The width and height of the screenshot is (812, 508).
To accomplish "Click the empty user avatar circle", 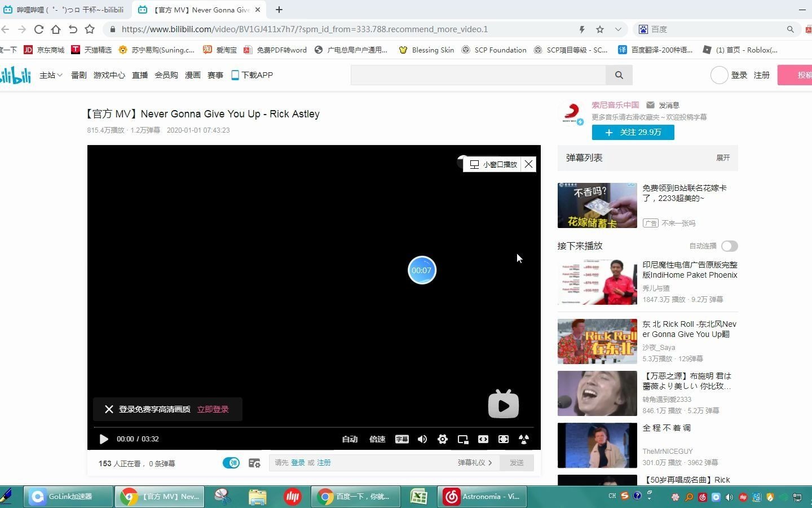I will point(720,75).
